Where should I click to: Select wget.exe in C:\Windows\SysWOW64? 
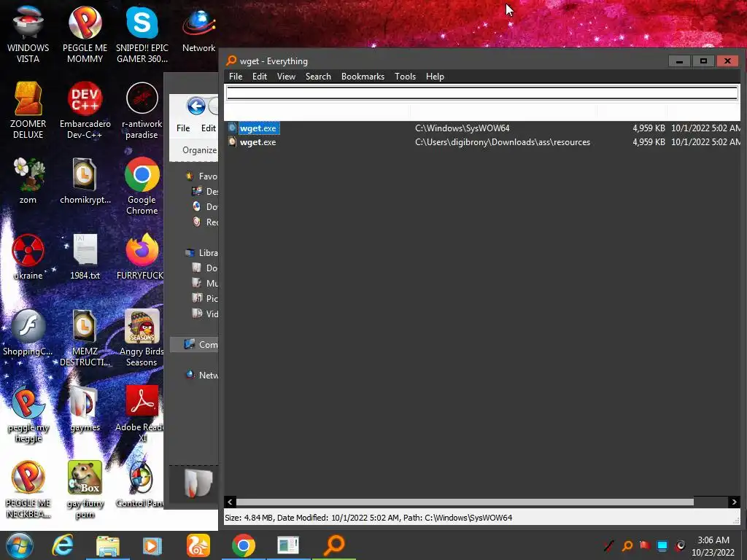pos(258,128)
